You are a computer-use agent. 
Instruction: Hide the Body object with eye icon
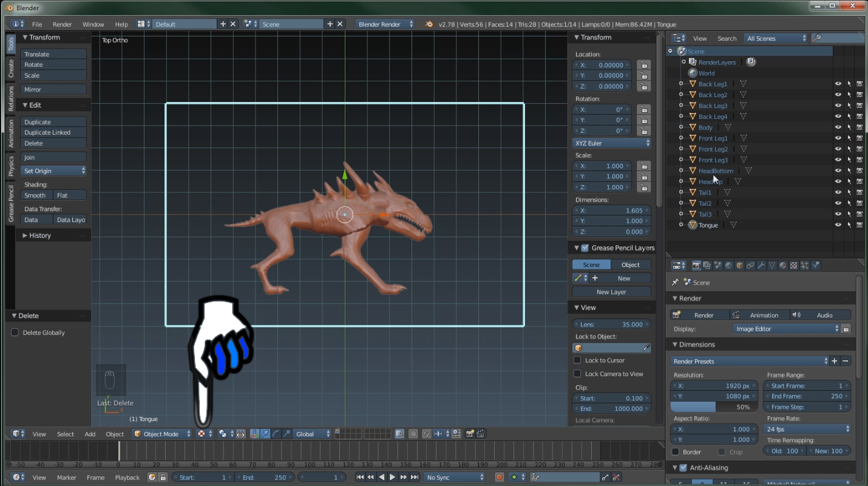point(838,127)
